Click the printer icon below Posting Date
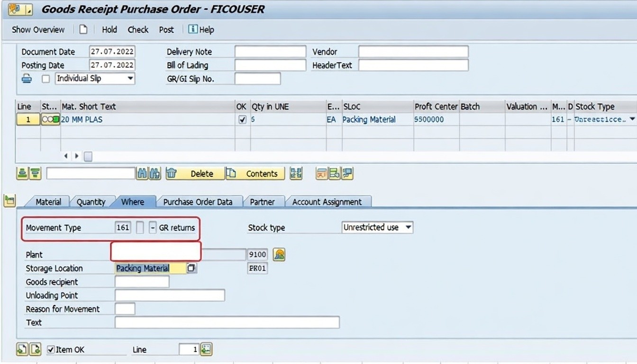 click(x=27, y=79)
